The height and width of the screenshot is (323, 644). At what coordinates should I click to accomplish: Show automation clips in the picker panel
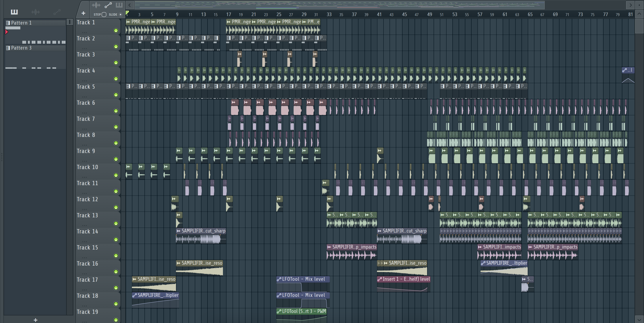(x=57, y=12)
